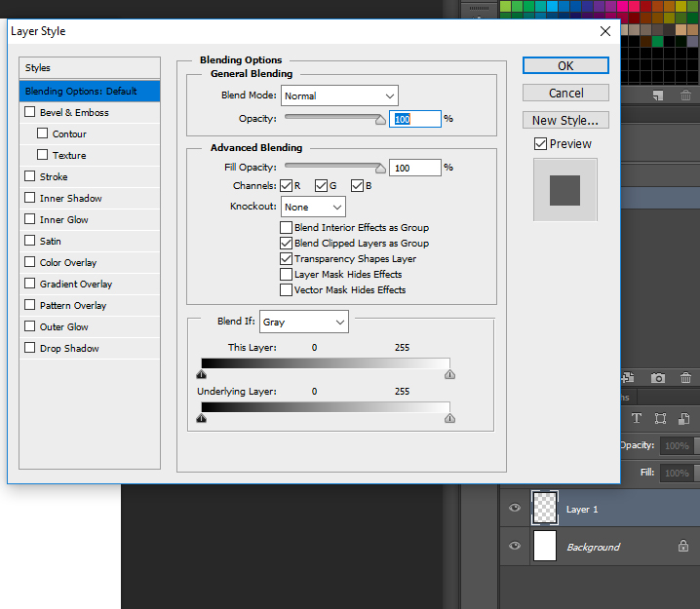Click the Fill Opacity value field

(415, 168)
